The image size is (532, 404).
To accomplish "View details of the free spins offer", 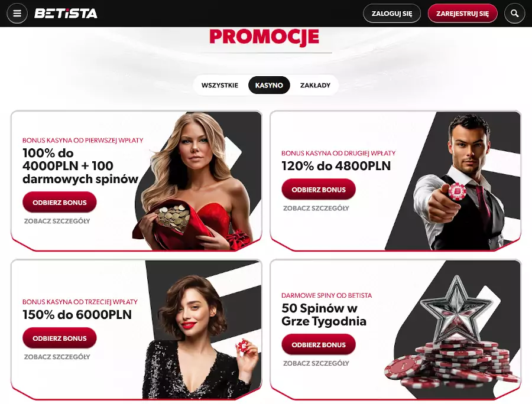I will pyautogui.click(x=316, y=363).
